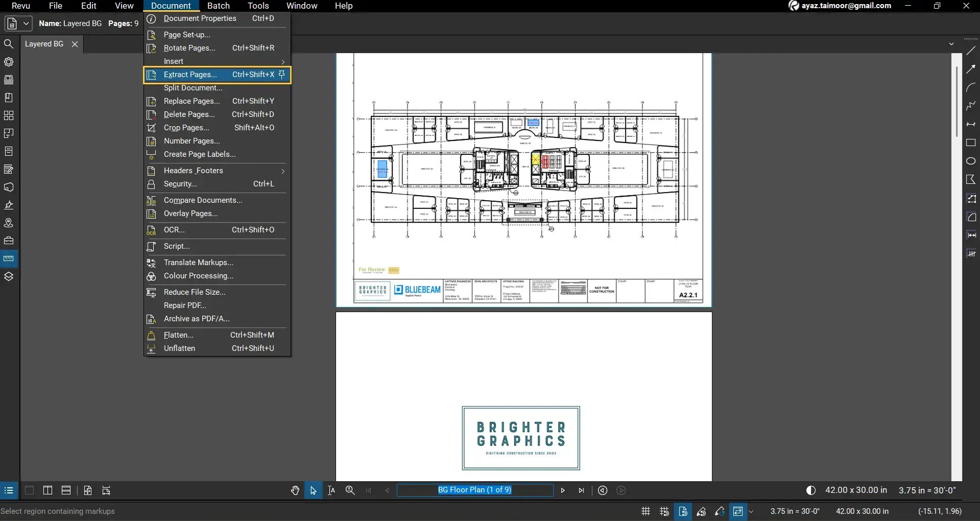Activate the Pan hand tool
Screen dimensions: 980x521
pyautogui.click(x=295, y=490)
